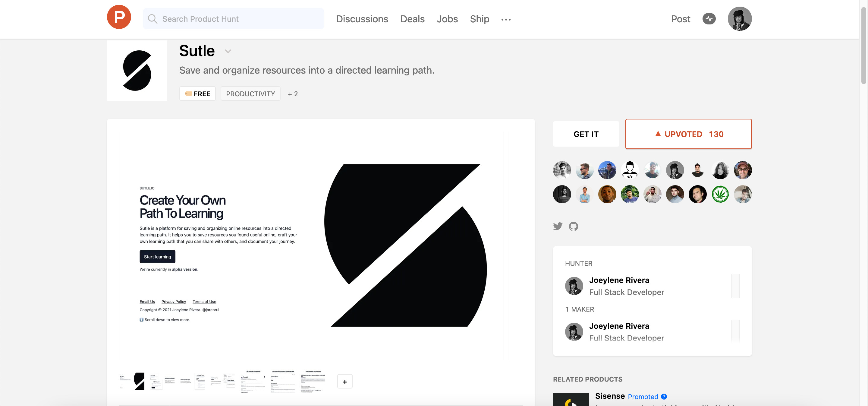868x406 pixels.
Task: View black-and-white curly-haired woman upvoter
Action: coord(720,170)
